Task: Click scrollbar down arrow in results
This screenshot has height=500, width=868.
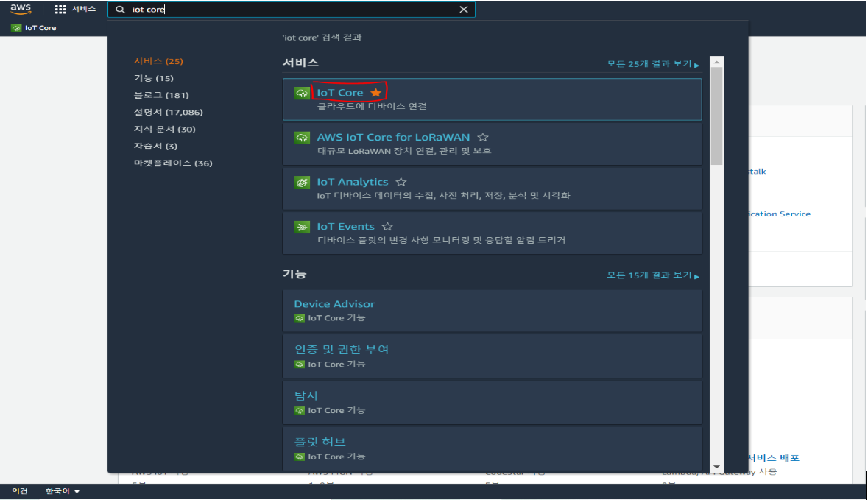Action: click(x=717, y=467)
